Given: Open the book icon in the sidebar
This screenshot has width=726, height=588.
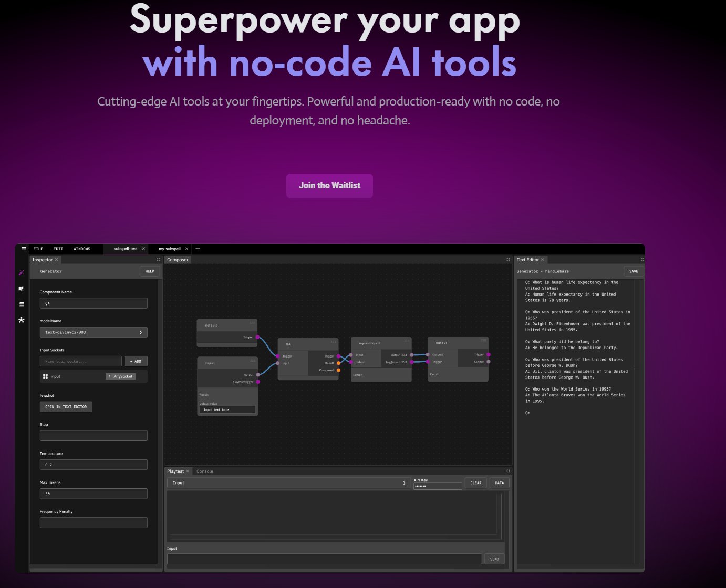Looking at the screenshot, I should [22, 288].
